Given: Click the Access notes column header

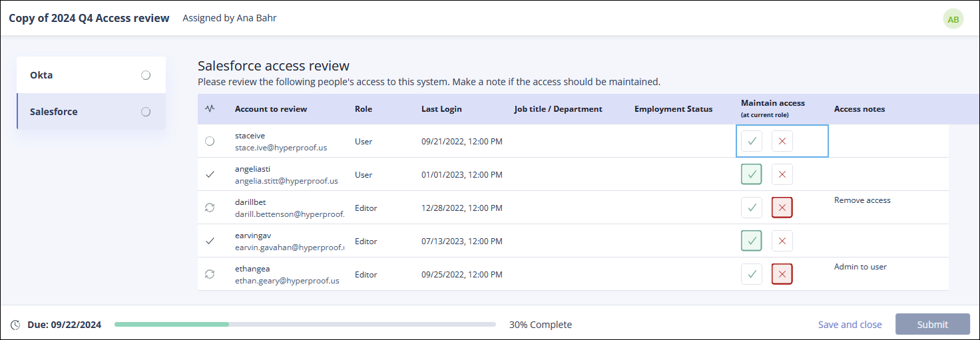Looking at the screenshot, I should click(x=859, y=109).
